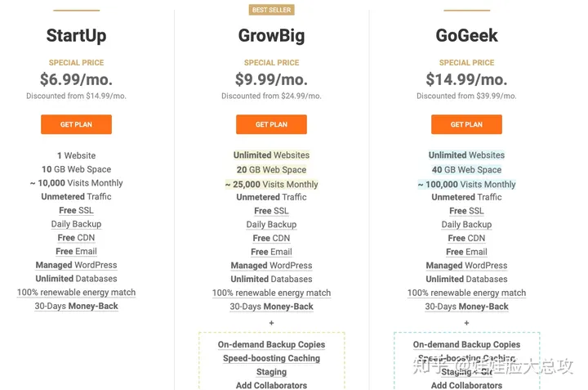The height and width of the screenshot is (390, 588).
Task: Click Unlimited Websites in GoGeek plan
Action: (x=466, y=155)
